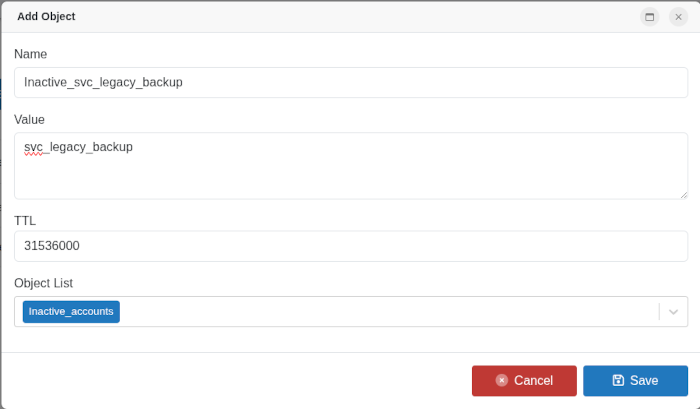Click the Object List label
The image size is (700, 409).
tap(43, 283)
